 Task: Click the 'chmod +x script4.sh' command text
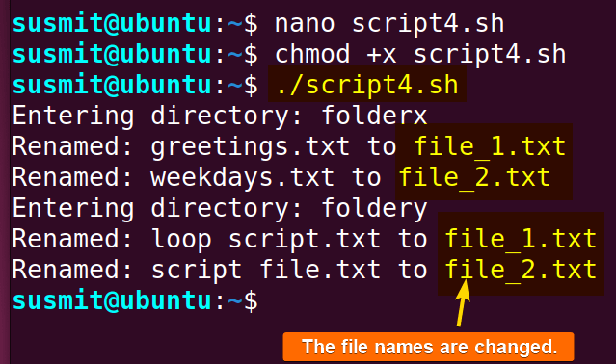(x=420, y=55)
